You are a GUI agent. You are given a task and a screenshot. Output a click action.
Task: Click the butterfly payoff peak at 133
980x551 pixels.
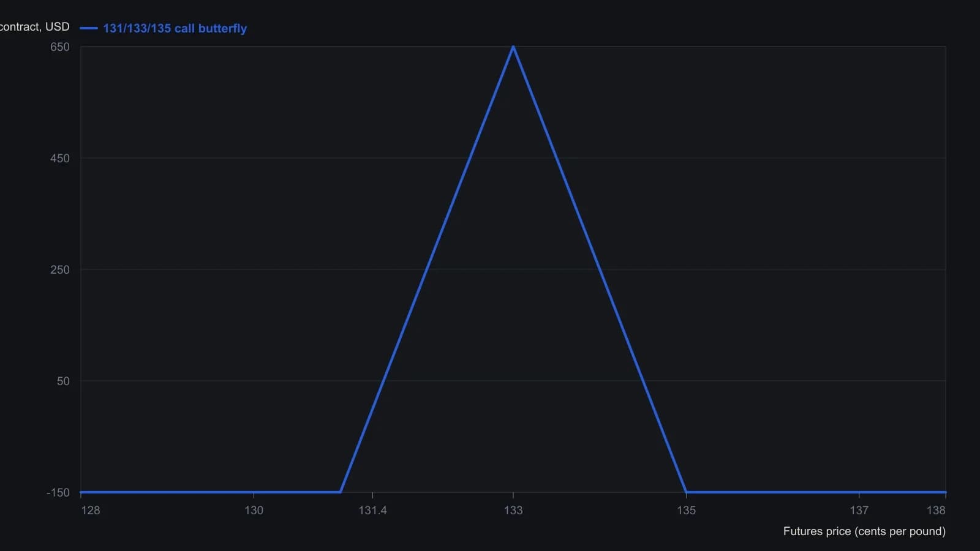pyautogui.click(x=513, y=47)
